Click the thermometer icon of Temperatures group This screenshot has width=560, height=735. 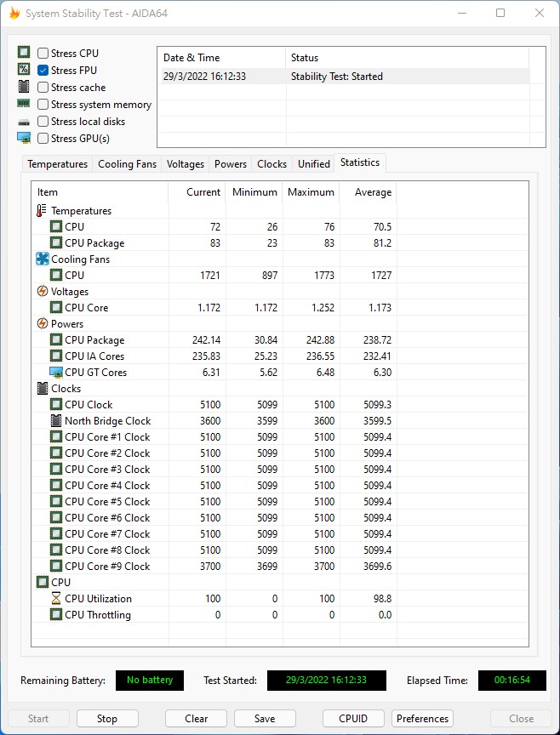pyautogui.click(x=42, y=210)
